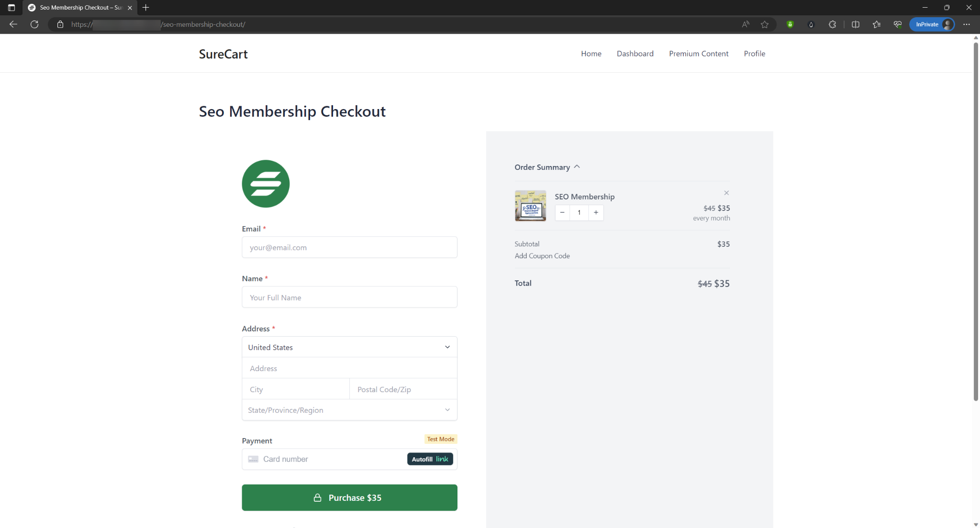This screenshot has height=528, width=980.
Task: Refresh the checkout page
Action: point(34,24)
